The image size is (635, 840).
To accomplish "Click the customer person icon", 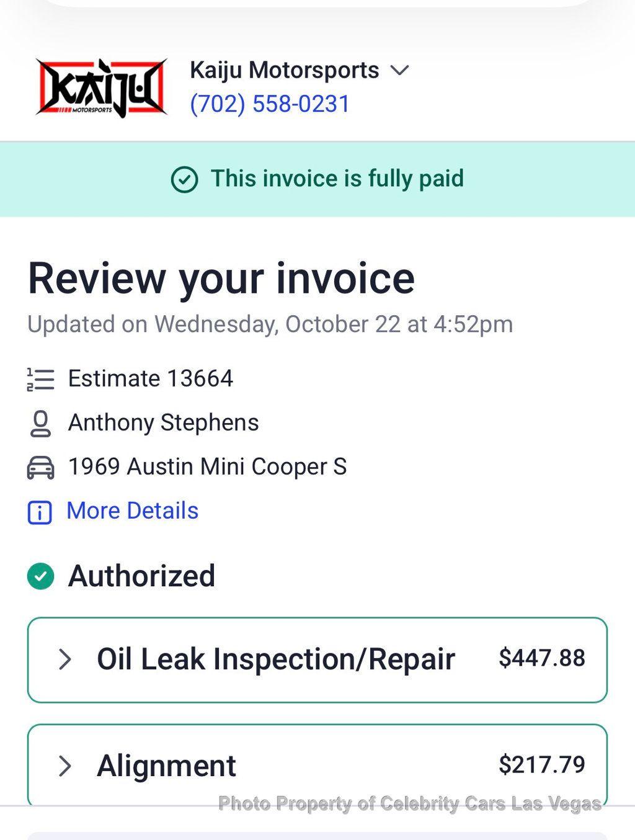I will coord(41,424).
